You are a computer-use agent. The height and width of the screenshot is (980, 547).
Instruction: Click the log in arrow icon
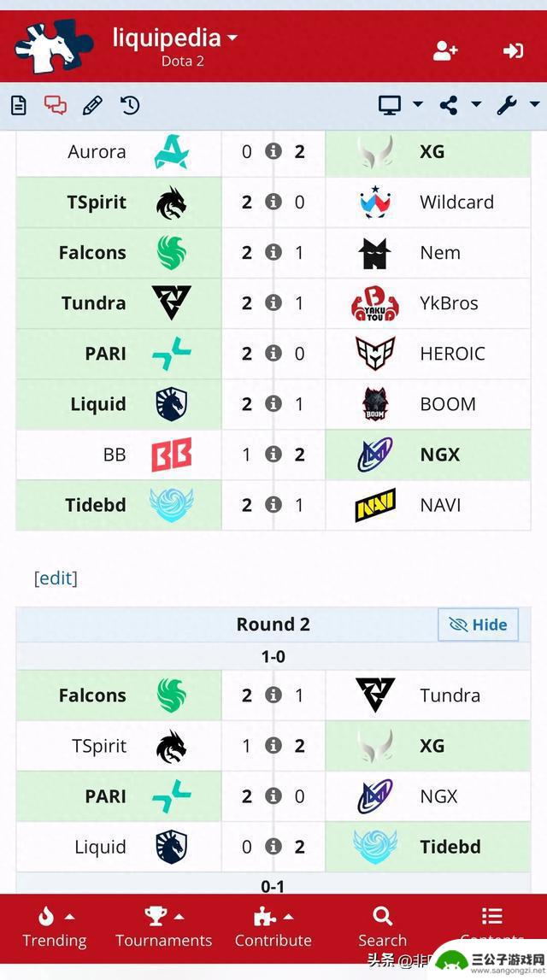click(514, 50)
